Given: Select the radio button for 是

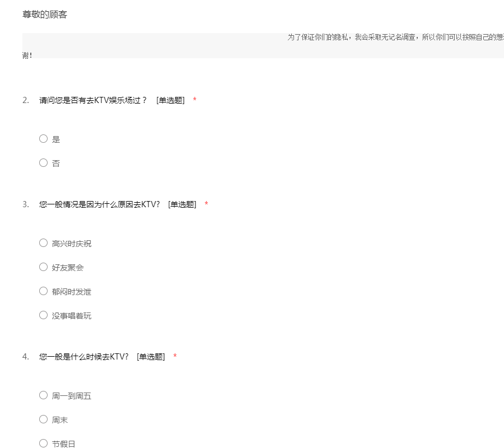Looking at the screenshot, I should [x=43, y=139].
